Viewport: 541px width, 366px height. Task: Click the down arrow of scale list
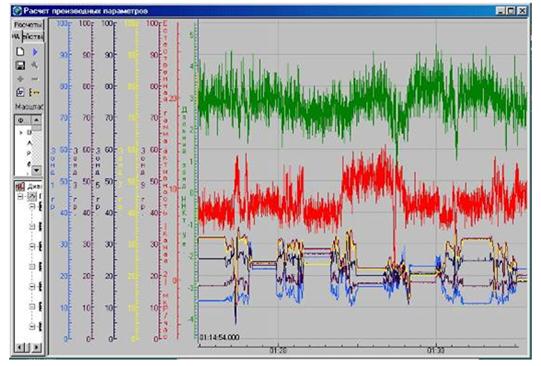point(36,170)
